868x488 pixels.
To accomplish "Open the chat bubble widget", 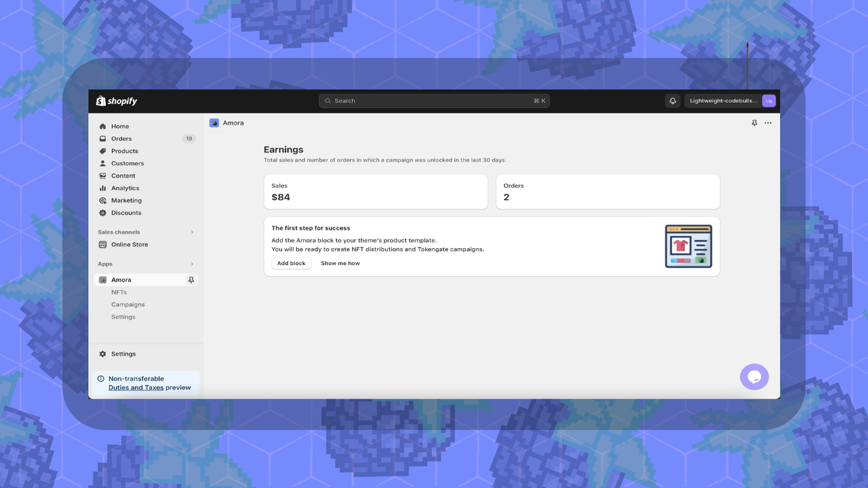I will point(754,377).
